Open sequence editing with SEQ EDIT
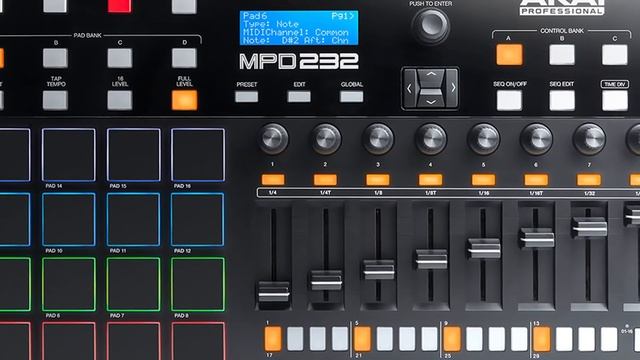The width and height of the screenshot is (640, 360). click(562, 100)
